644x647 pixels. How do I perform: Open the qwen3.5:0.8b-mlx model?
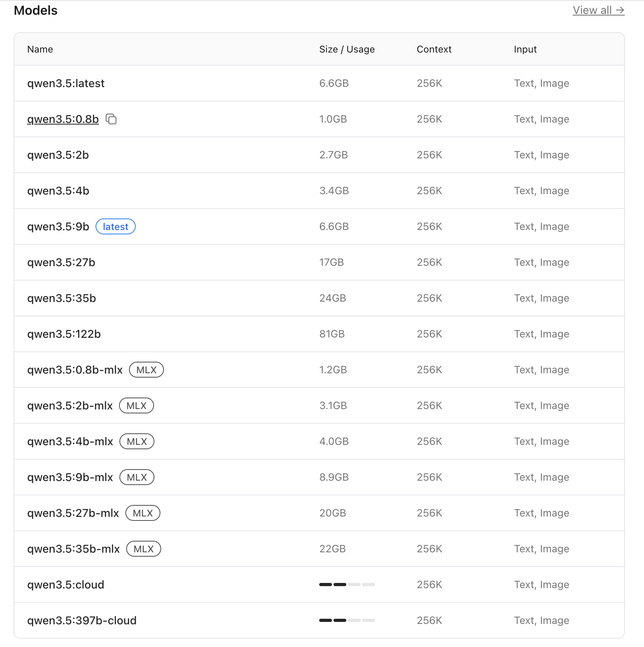[75, 370]
